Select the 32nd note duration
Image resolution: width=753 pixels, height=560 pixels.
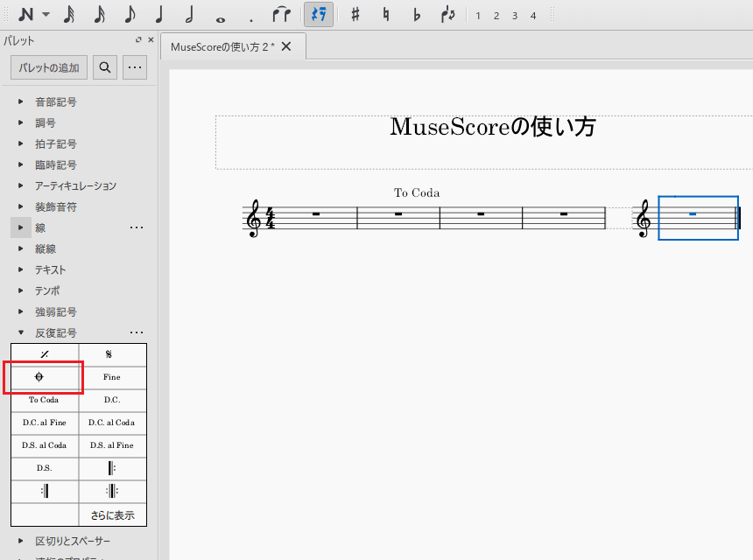[x=69, y=14]
